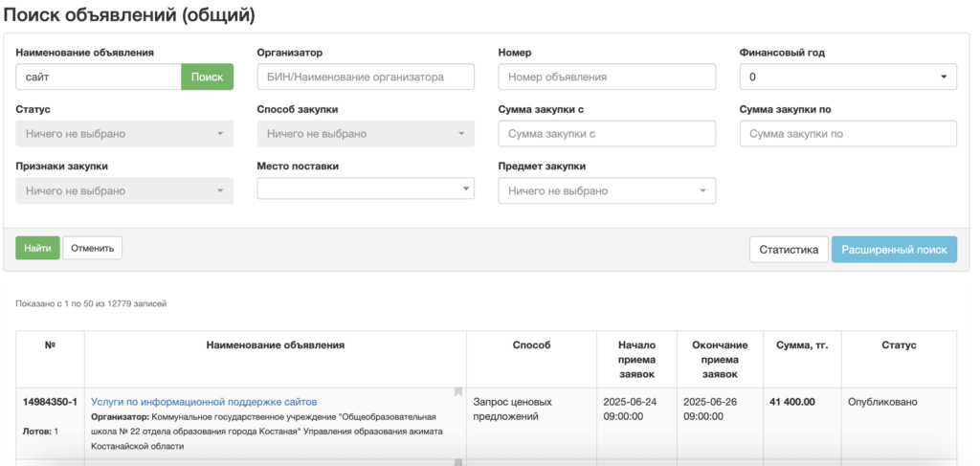
Task: Click the Отменить button
Action: point(92,249)
